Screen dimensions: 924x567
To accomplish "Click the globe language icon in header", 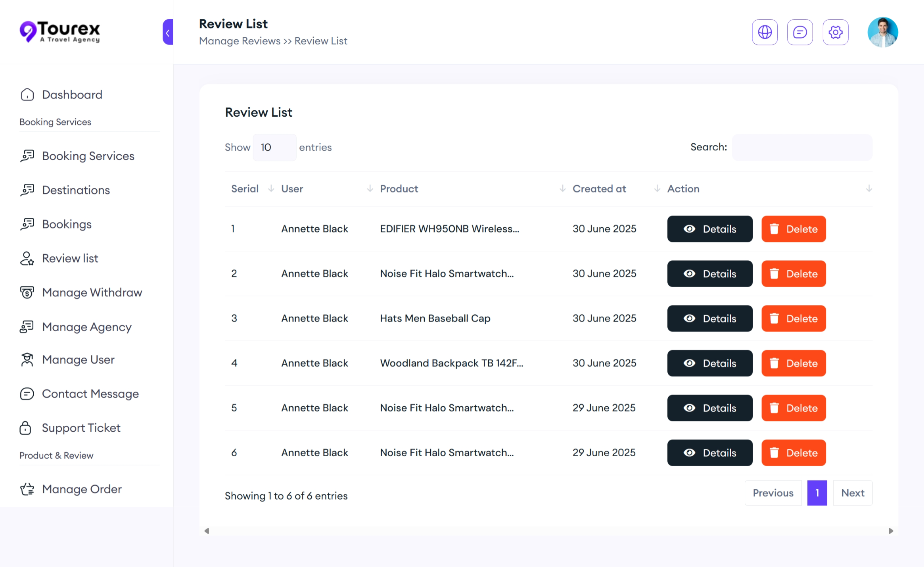I will point(764,32).
